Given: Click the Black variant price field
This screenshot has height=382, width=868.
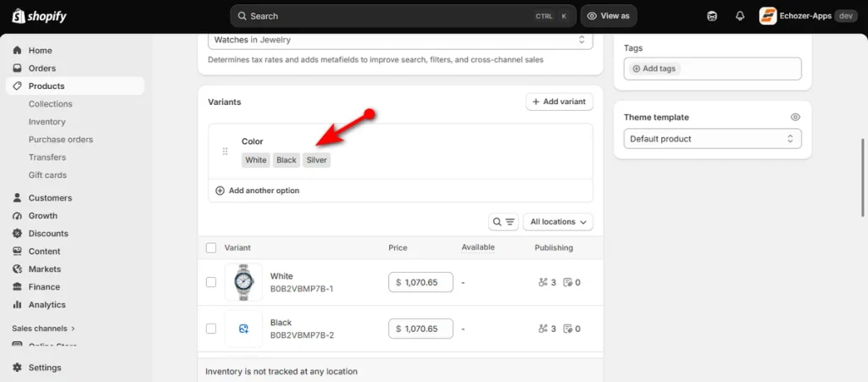Looking at the screenshot, I should [x=420, y=329].
